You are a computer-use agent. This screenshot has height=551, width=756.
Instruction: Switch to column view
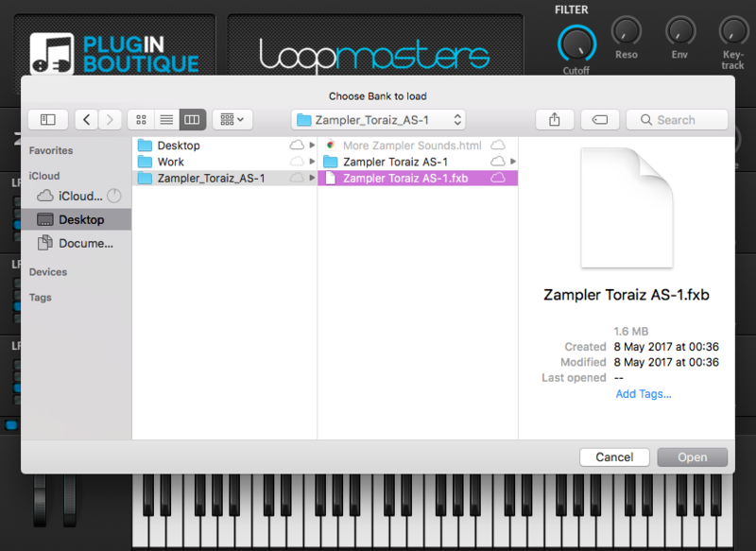[193, 119]
